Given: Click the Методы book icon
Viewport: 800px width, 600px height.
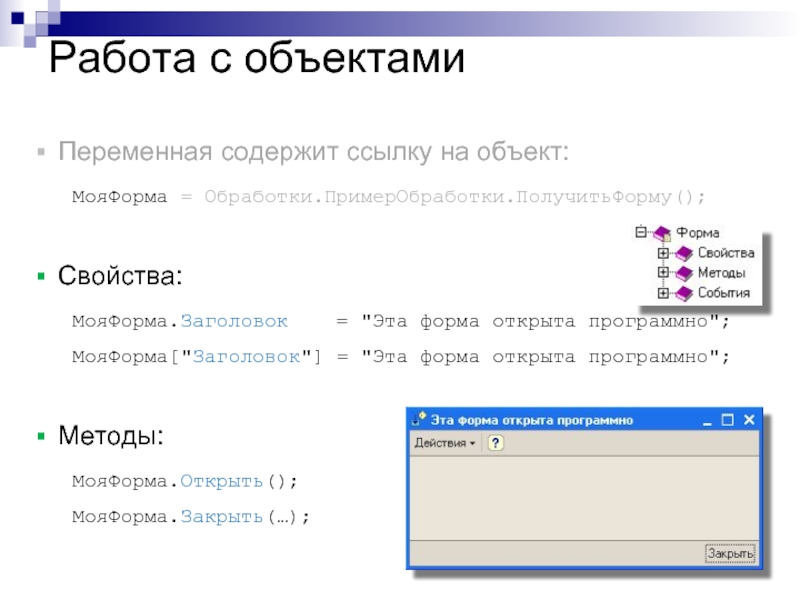Looking at the screenshot, I should (683, 273).
